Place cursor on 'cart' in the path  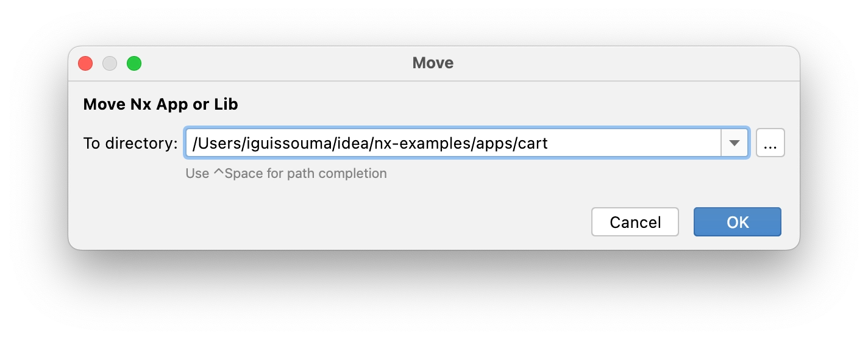(x=534, y=144)
